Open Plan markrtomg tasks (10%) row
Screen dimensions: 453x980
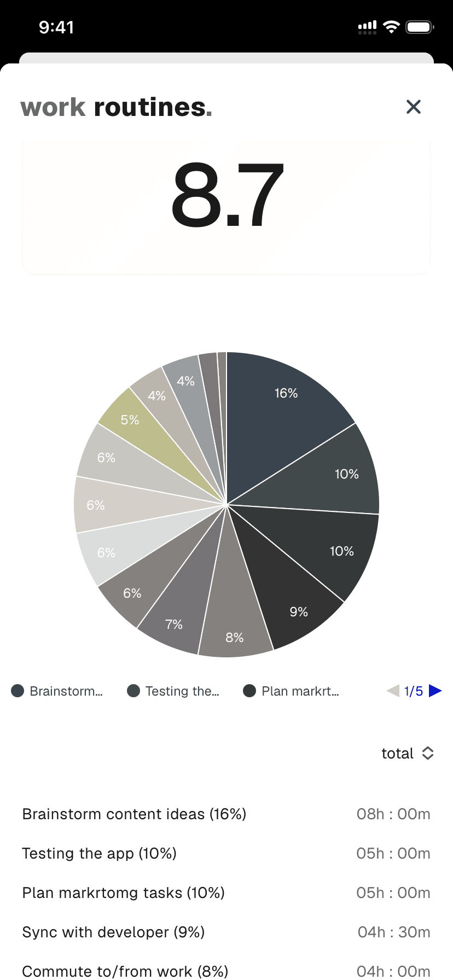point(123,892)
